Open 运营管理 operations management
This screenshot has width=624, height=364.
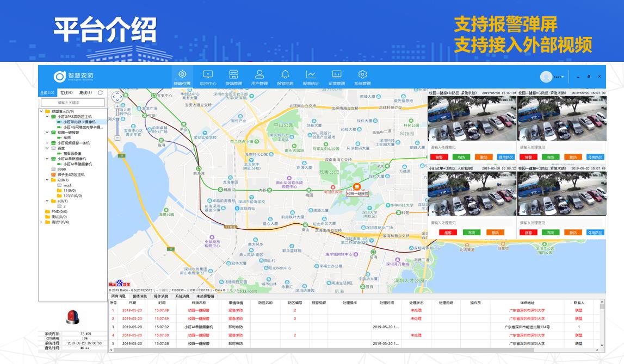(x=337, y=77)
